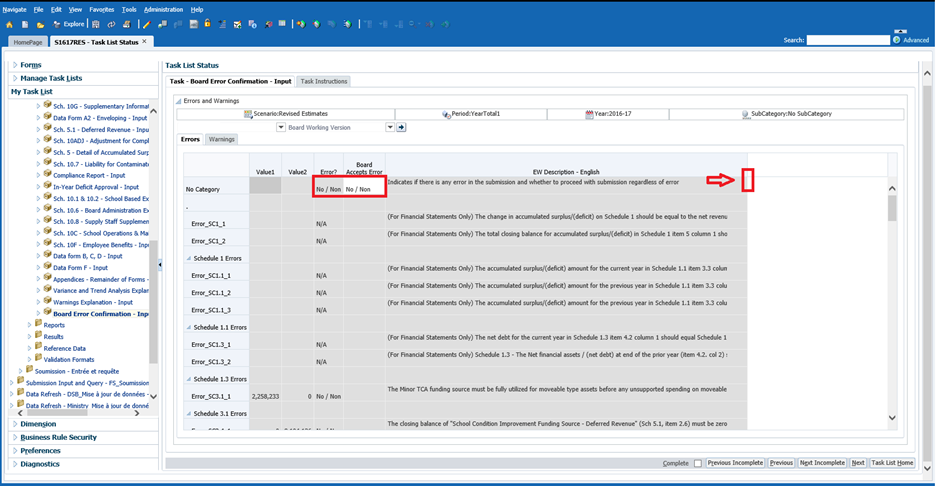This screenshot has height=486, width=936.
Task: Click the Scenario icon beside Revised Estimates
Action: (x=248, y=114)
